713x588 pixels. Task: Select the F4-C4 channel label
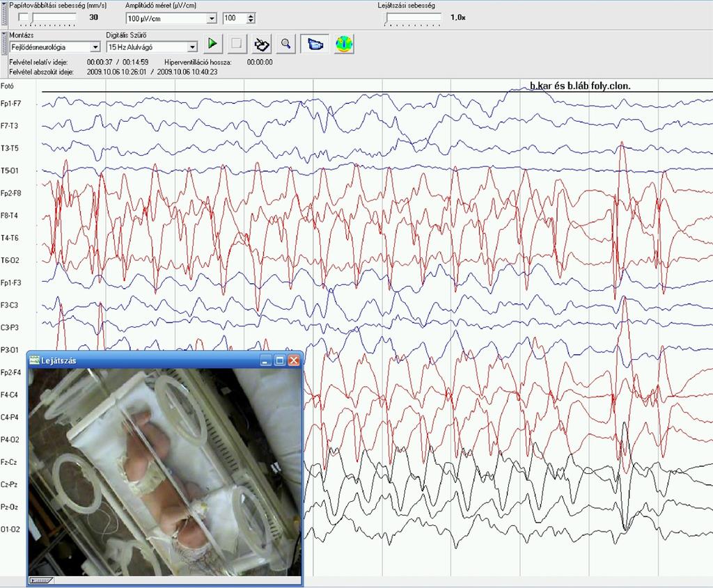click(10, 395)
